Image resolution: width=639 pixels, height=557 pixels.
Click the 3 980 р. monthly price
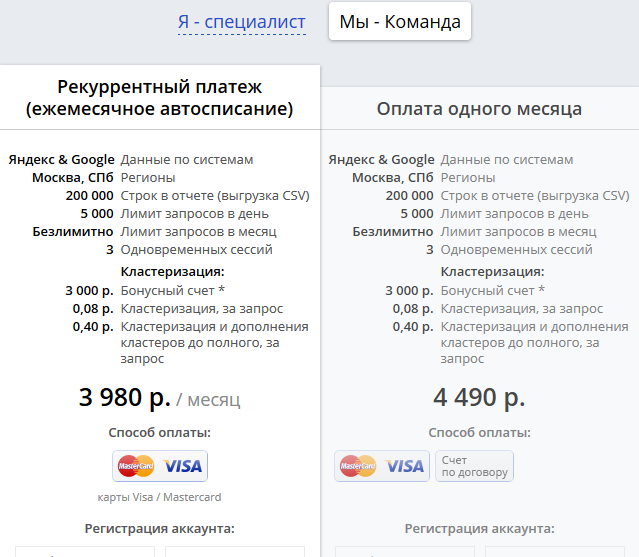125,398
